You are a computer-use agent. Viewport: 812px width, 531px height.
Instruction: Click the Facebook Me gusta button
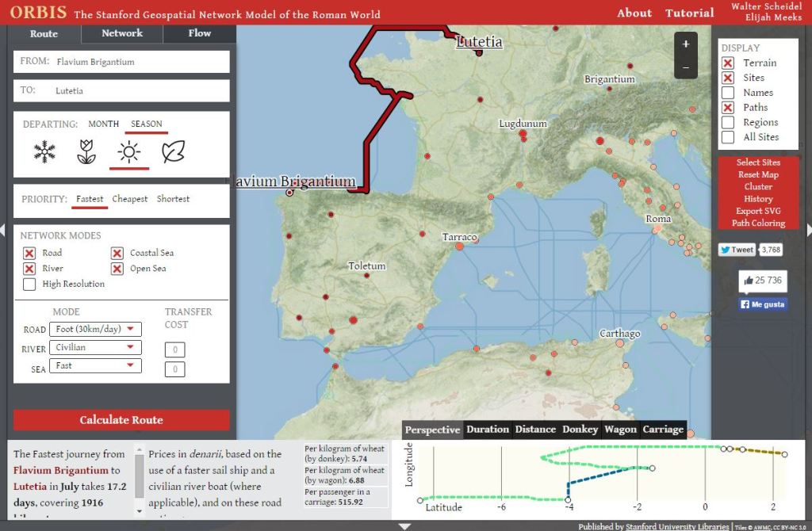coord(763,304)
